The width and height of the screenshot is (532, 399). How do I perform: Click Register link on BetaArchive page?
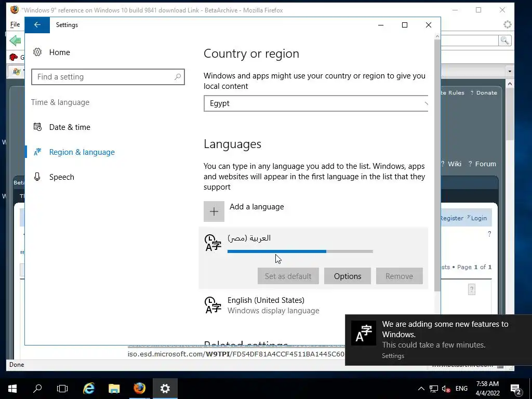[451, 218]
